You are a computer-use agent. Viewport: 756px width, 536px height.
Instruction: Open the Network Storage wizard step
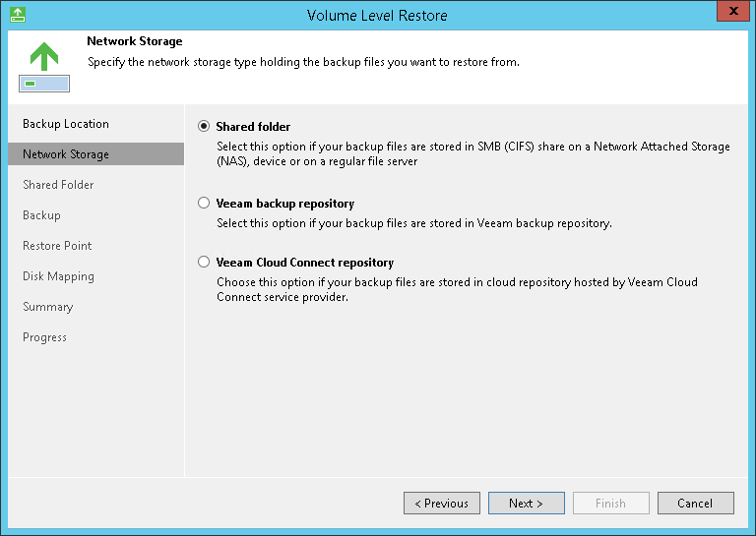point(66,154)
